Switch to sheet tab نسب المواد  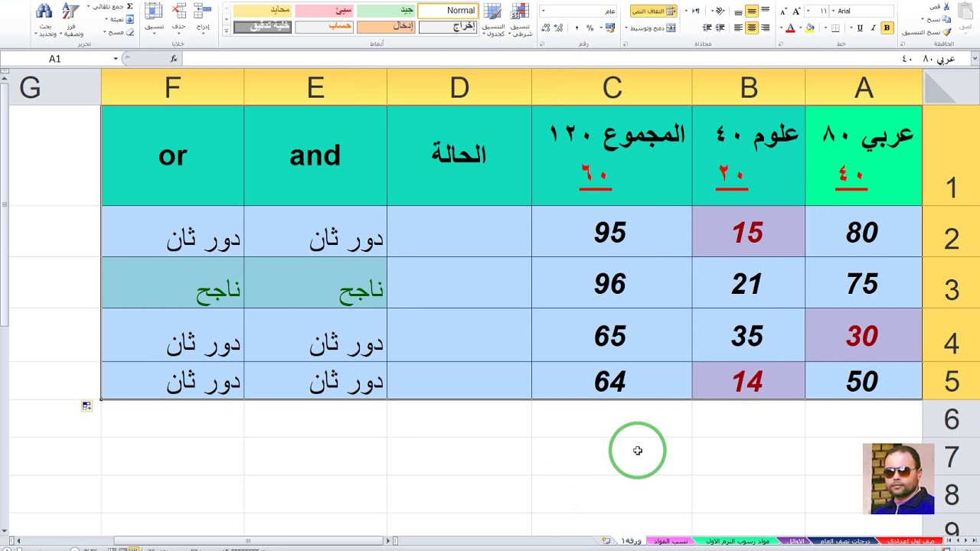pyautogui.click(x=670, y=541)
